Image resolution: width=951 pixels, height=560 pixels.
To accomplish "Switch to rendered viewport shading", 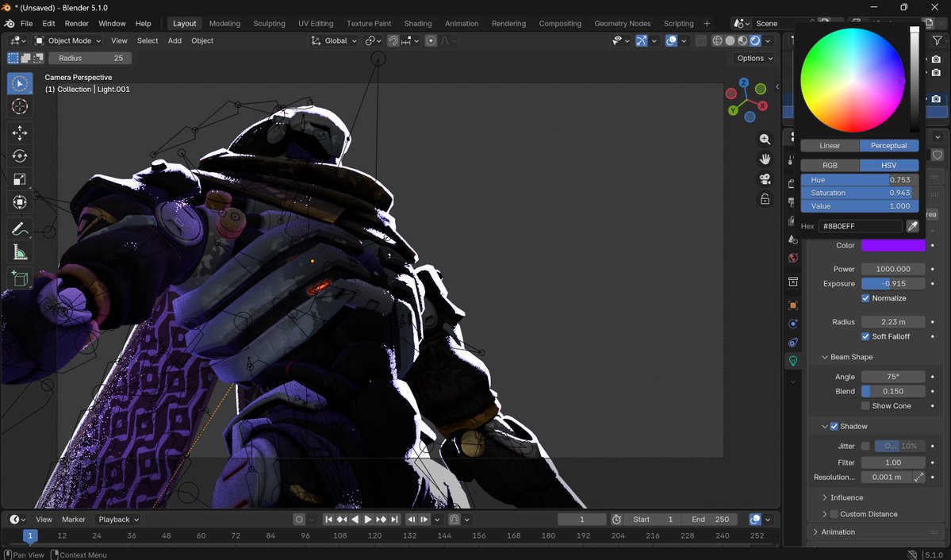I will [x=755, y=40].
